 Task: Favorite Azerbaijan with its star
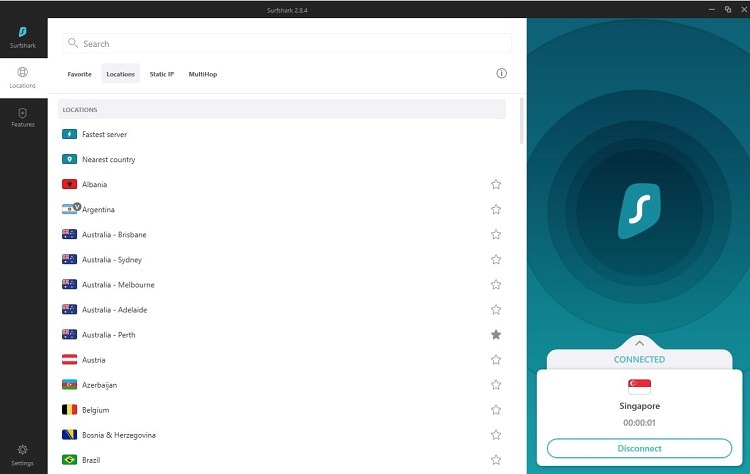[496, 385]
